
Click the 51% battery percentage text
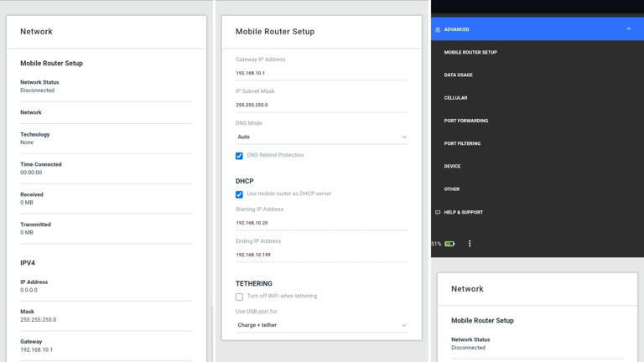pyautogui.click(x=436, y=244)
